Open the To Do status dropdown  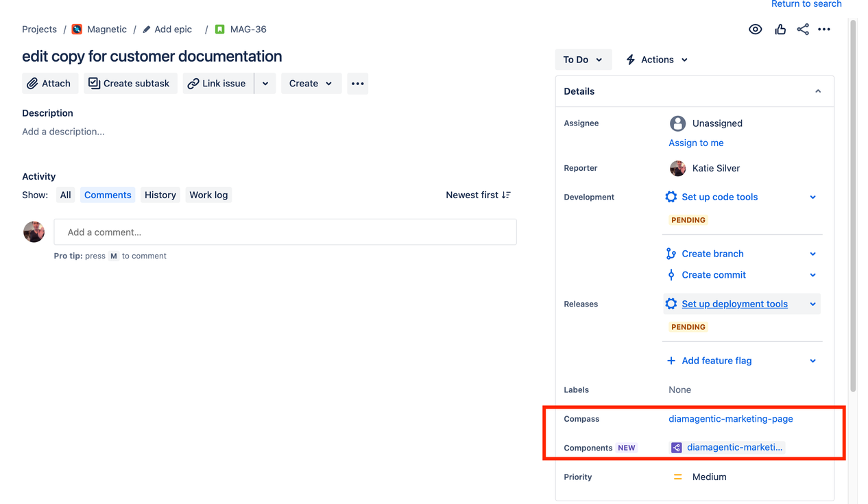coord(583,60)
